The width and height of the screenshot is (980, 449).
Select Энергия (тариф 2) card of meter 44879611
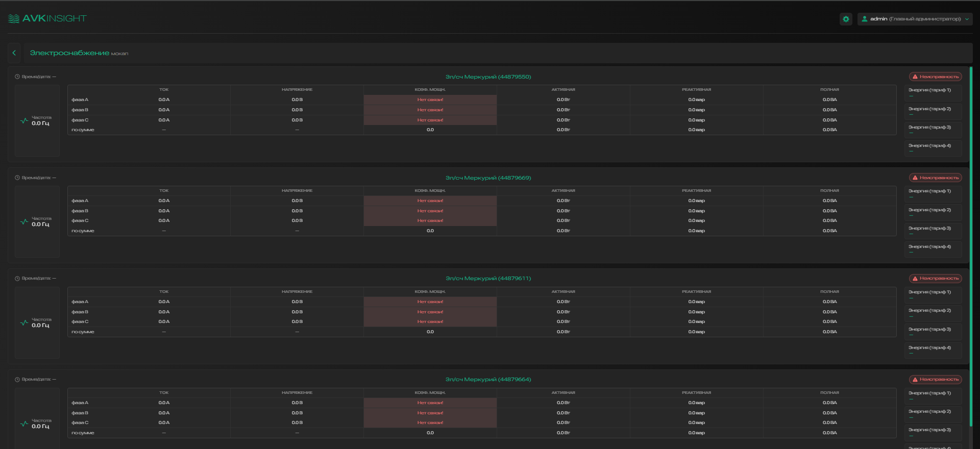pos(933,313)
